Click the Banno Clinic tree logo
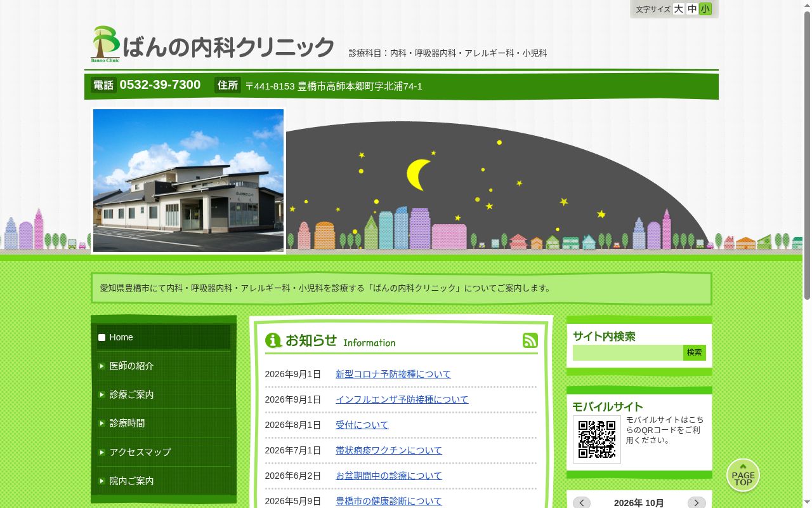The height and width of the screenshot is (508, 812). 105,44
